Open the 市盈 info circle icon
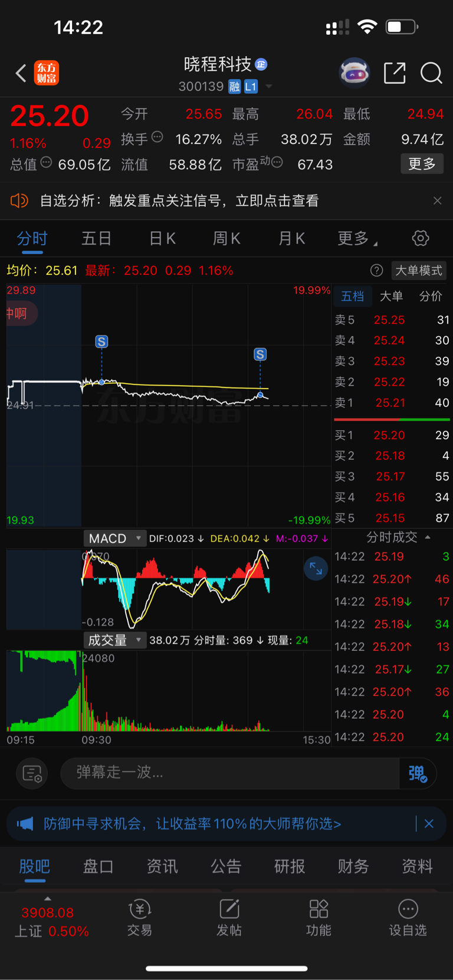This screenshot has height=980, width=453. coord(277,162)
